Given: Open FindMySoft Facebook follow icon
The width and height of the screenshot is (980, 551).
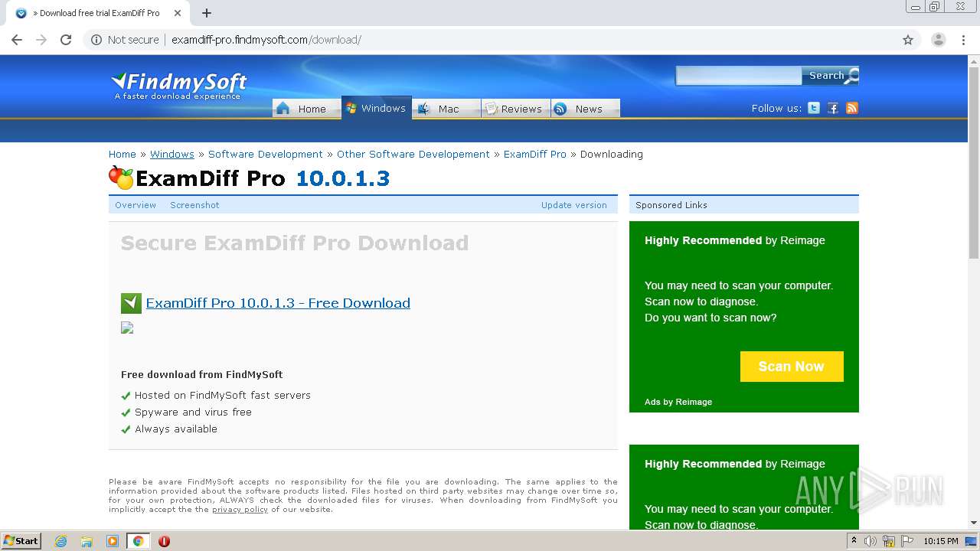Looking at the screenshot, I should (x=833, y=108).
